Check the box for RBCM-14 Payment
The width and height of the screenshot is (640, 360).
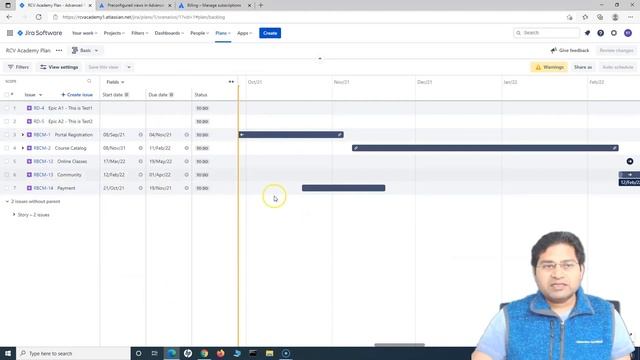[x=6, y=188]
